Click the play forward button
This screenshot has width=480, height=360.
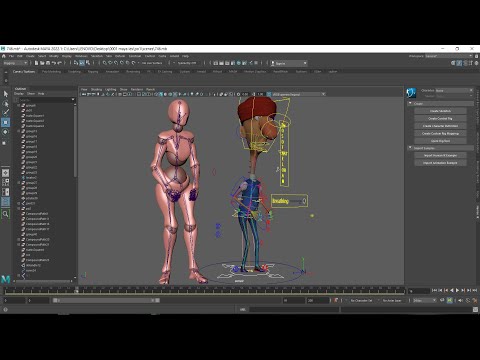(x=457, y=290)
